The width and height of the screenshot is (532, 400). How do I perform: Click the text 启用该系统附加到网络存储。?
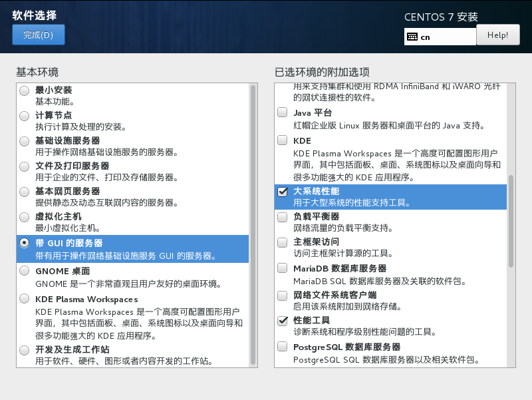pos(348,307)
